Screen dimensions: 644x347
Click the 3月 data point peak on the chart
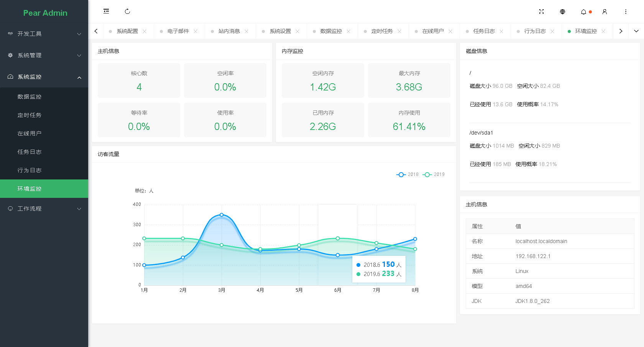(x=222, y=215)
